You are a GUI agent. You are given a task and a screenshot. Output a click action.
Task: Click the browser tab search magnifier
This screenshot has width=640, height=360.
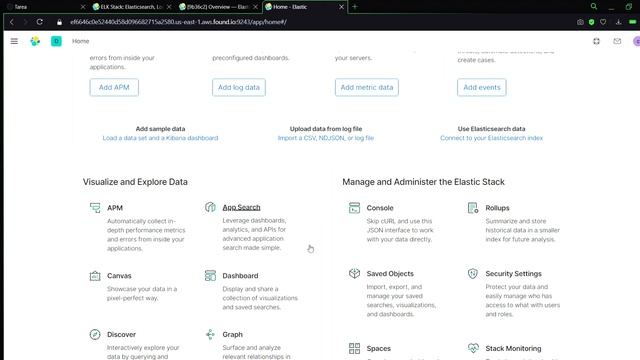(x=594, y=7)
